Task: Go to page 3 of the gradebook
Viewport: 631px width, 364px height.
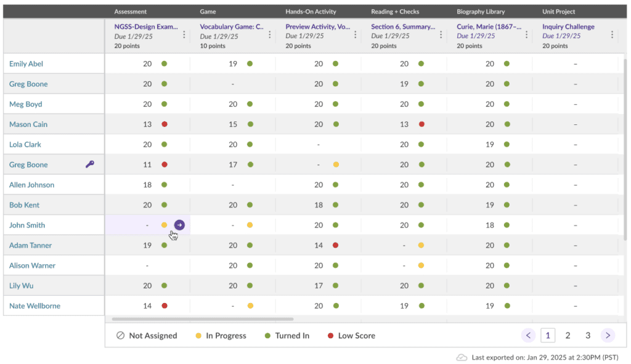Action: [x=588, y=336]
